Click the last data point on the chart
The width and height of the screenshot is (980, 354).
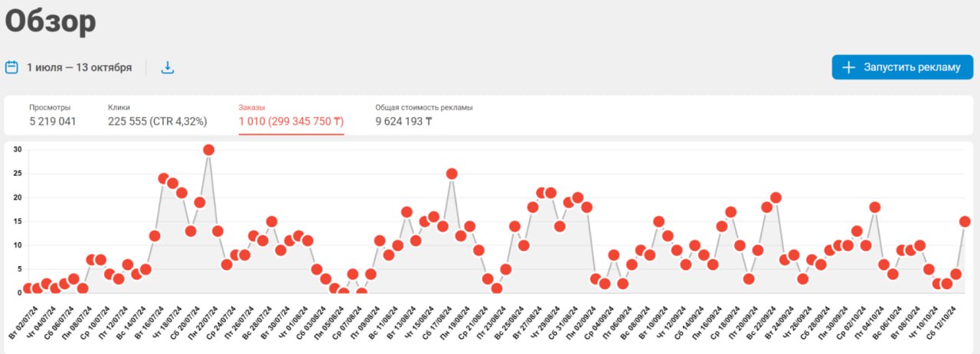[x=965, y=222]
